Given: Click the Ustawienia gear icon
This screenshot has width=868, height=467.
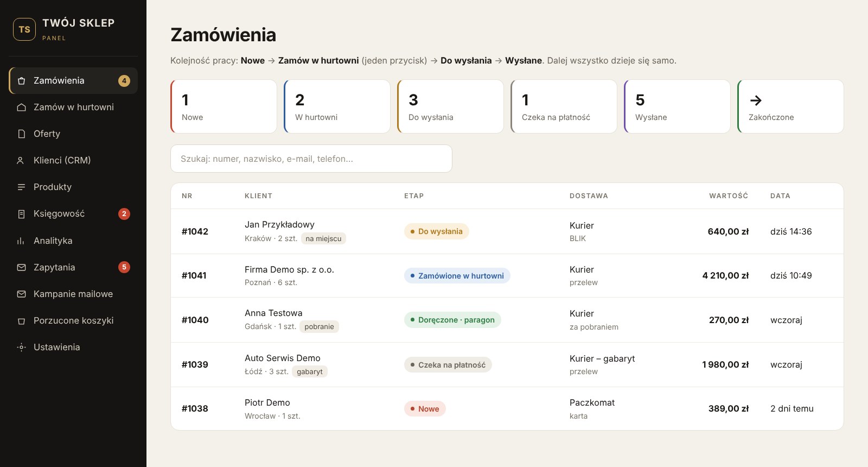Looking at the screenshot, I should tap(22, 347).
